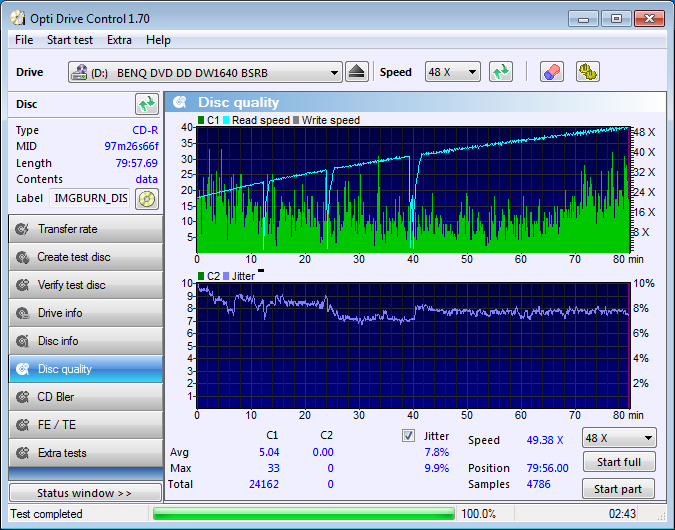This screenshot has width=675, height=530.
Task: Click the Disc quality sidebar icon
Action: [x=22, y=369]
